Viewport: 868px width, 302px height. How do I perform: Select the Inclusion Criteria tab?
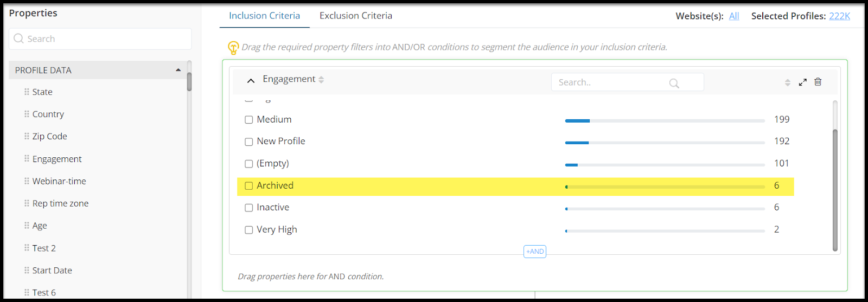coord(264,16)
